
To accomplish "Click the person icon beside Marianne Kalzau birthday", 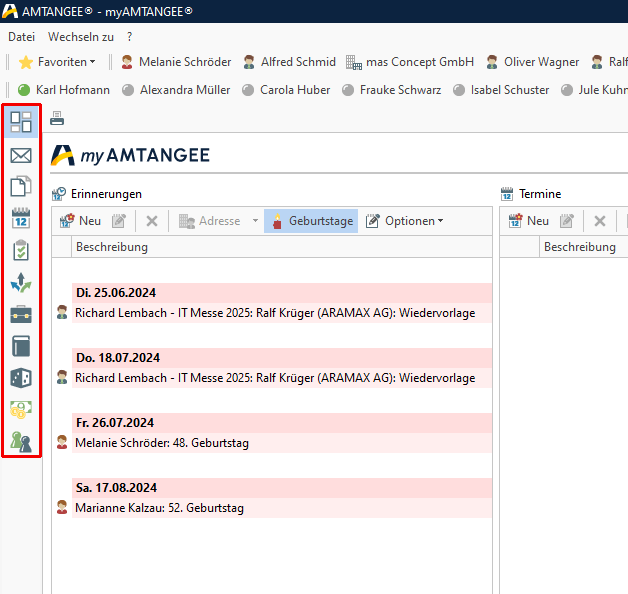I will click(x=62, y=507).
